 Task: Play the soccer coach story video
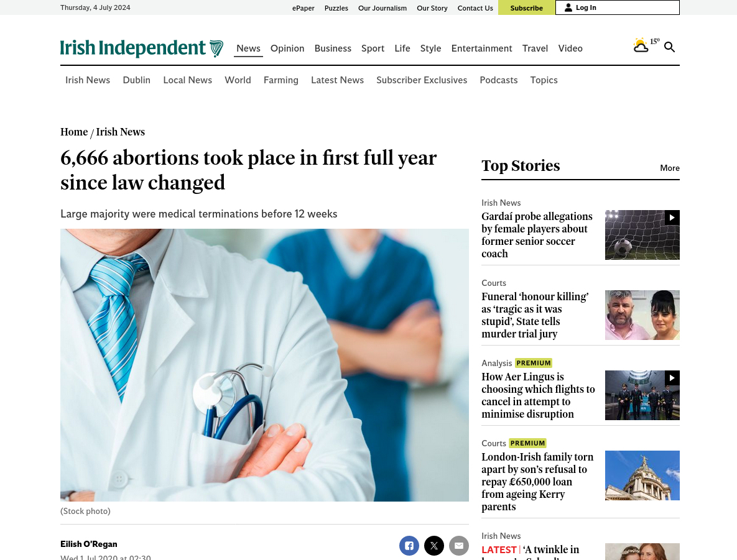pos(672,218)
